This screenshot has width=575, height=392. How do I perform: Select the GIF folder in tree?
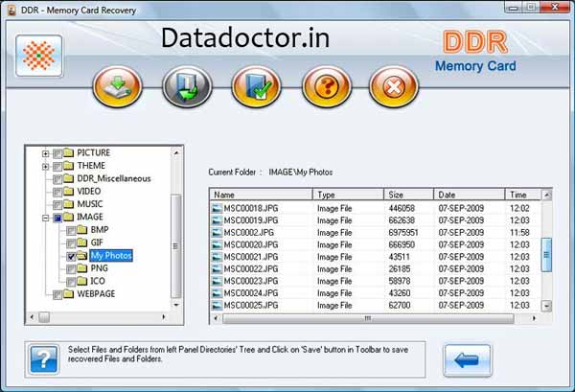pyautogui.click(x=97, y=242)
